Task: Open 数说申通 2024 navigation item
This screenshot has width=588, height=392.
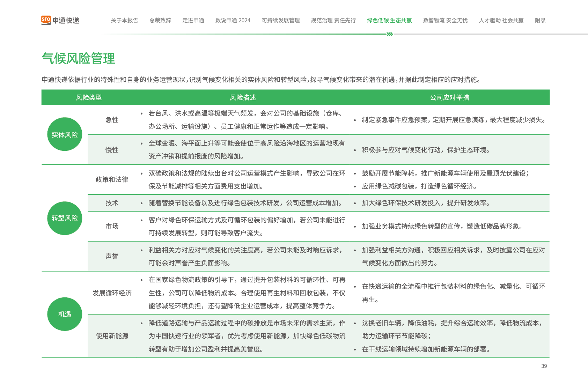Action: (233, 20)
